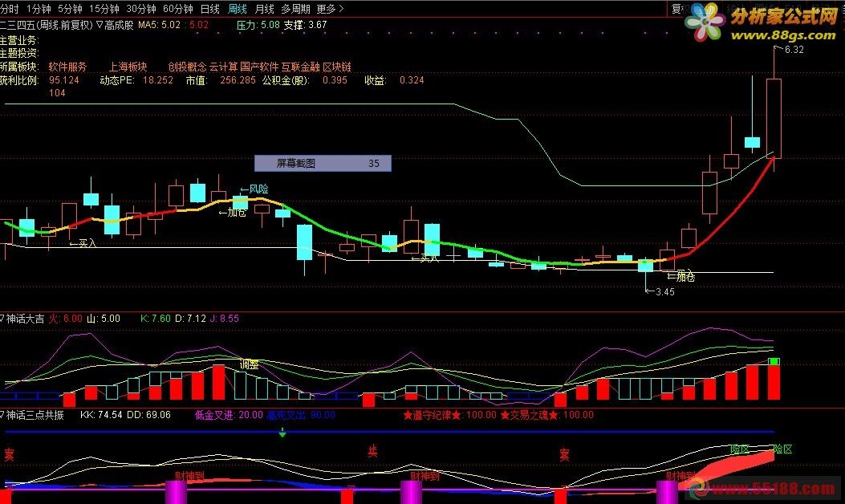Open the 上海板块 sector link
Screen dimensions: 845x504
[x=128, y=67]
